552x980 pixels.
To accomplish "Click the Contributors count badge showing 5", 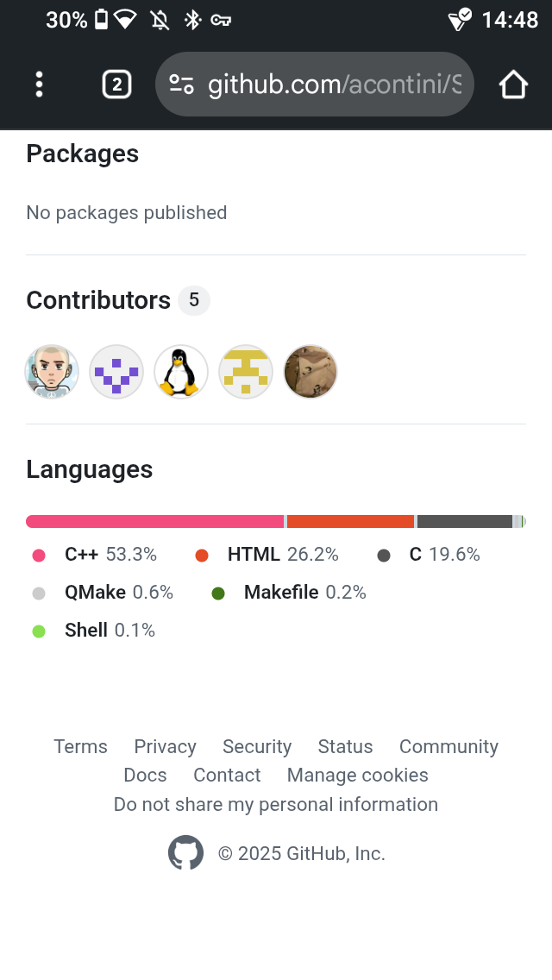I will [x=194, y=300].
